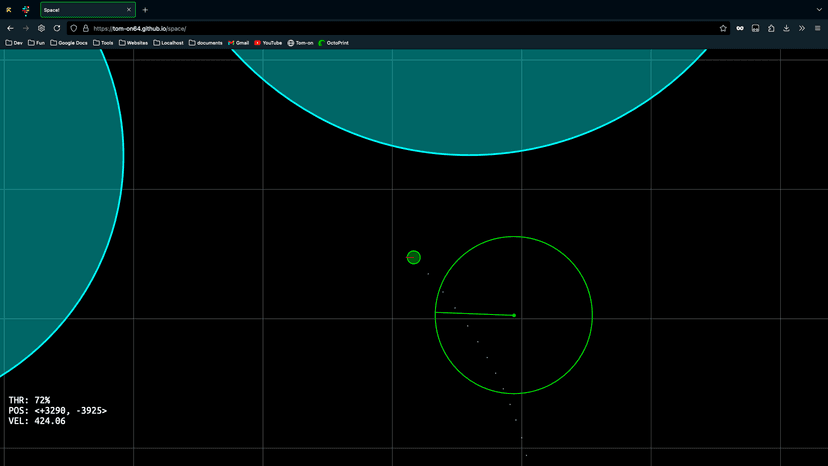
Task: Close the Space! tab
Action: 128,10
